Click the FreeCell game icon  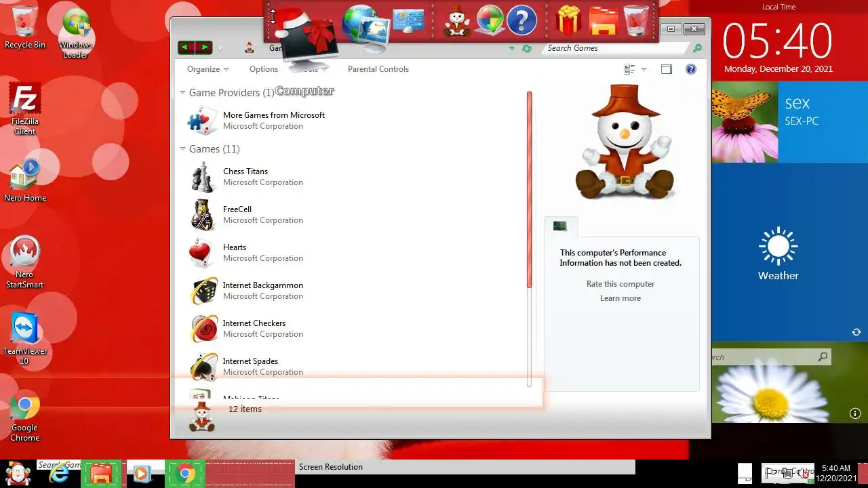pyautogui.click(x=202, y=215)
